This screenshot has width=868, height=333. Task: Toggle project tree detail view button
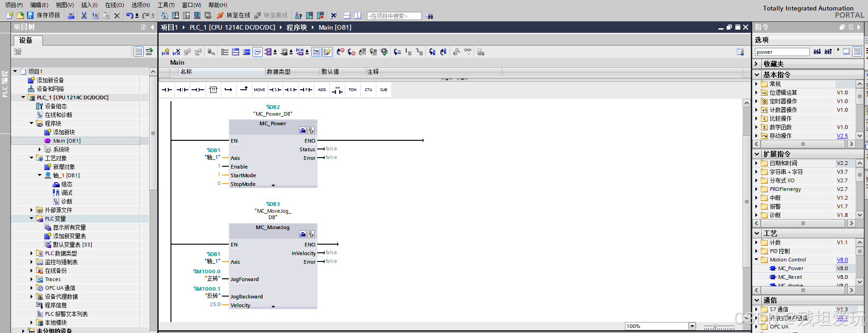tap(139, 51)
